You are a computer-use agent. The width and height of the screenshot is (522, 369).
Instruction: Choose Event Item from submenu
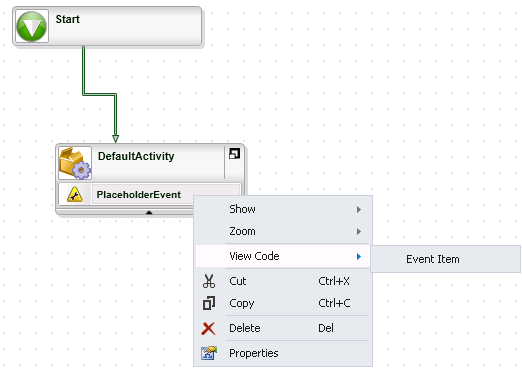tap(445, 259)
